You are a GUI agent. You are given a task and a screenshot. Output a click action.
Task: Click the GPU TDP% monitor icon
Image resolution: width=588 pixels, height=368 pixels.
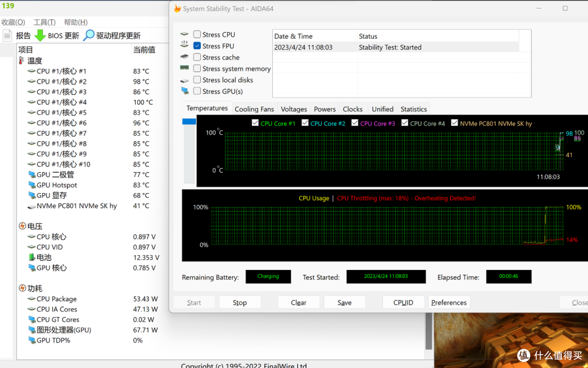pos(32,340)
